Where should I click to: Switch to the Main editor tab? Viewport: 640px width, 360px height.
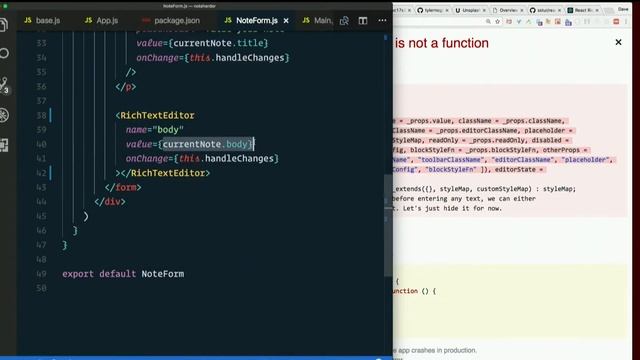click(x=317, y=20)
